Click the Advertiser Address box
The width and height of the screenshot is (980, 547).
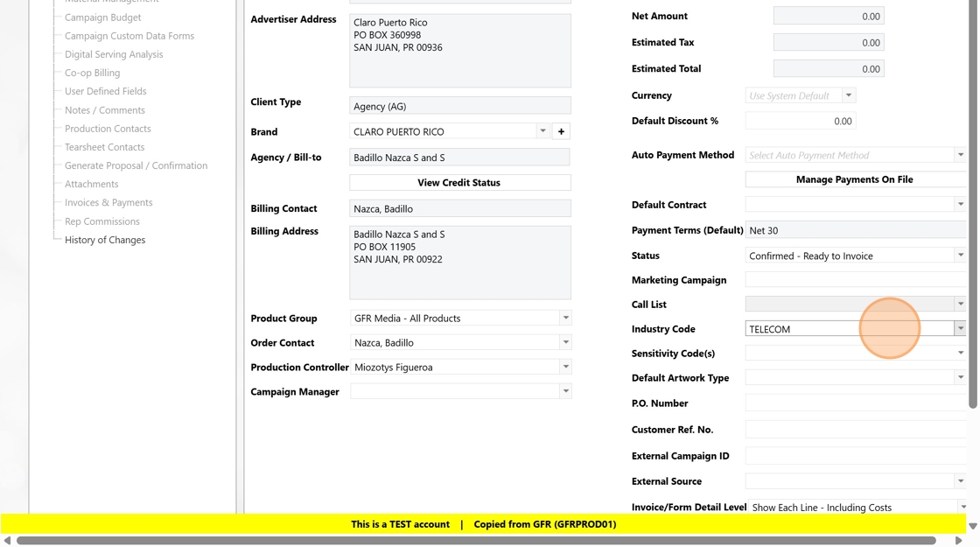click(460, 51)
